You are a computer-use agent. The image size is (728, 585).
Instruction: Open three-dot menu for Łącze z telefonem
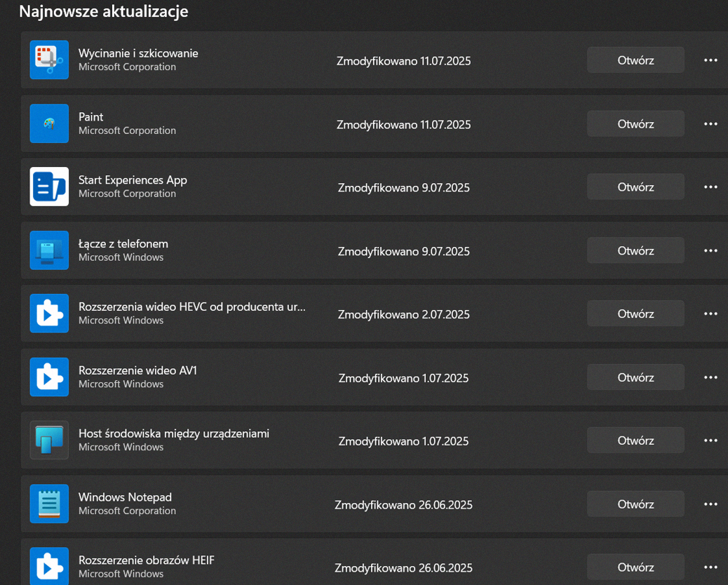click(710, 250)
